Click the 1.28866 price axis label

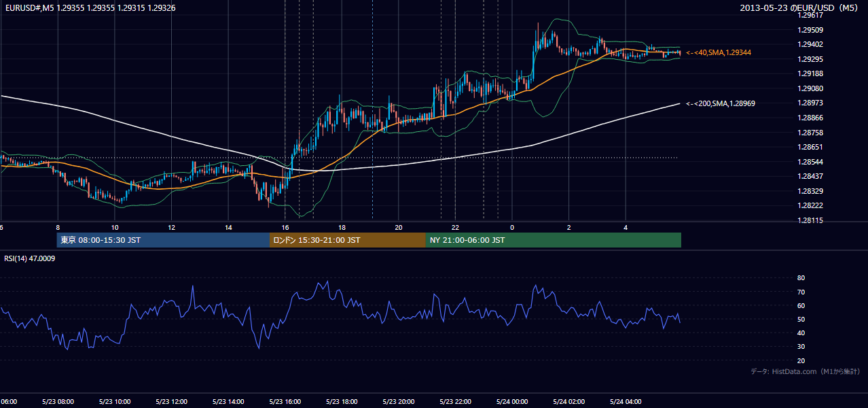pyautogui.click(x=811, y=118)
